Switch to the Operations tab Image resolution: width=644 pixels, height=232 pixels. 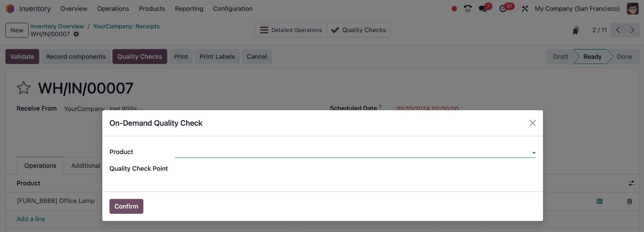[x=40, y=166]
